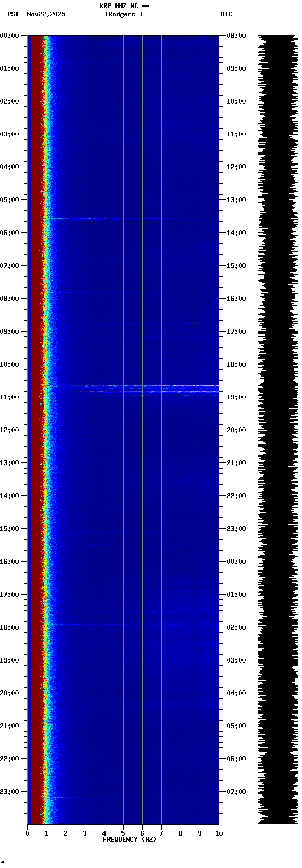This screenshot has width=302, height=868.
Task: Click the '10' frequency axis tick label
Action: (x=219, y=833)
